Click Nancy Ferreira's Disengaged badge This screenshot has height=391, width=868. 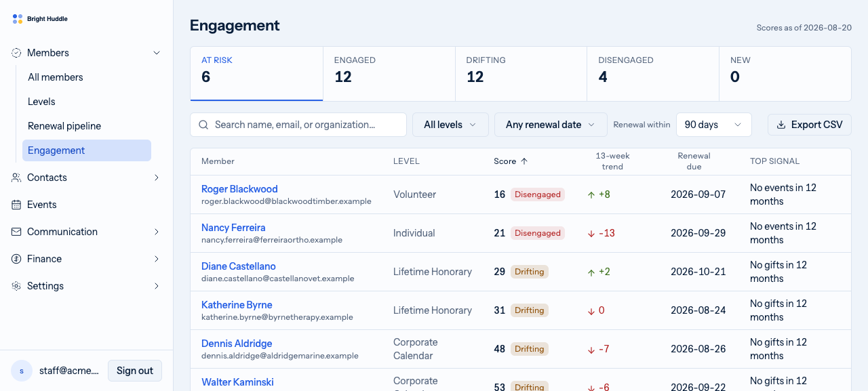click(538, 233)
